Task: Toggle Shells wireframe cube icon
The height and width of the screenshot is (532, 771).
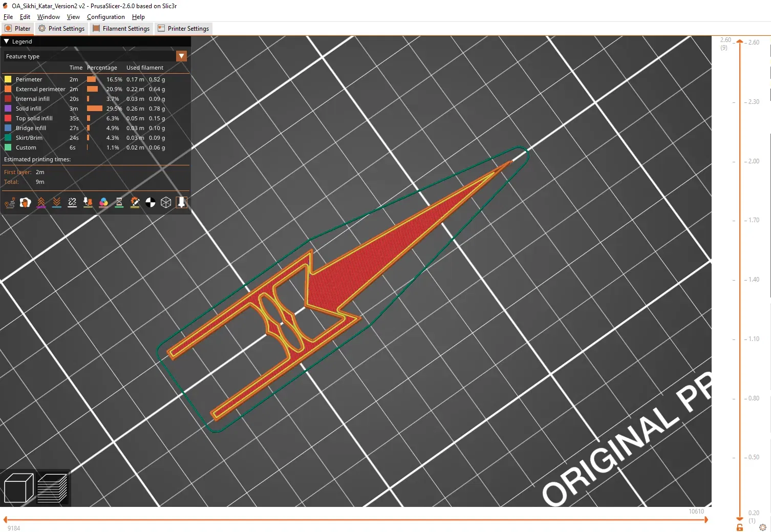Action: click(166, 203)
